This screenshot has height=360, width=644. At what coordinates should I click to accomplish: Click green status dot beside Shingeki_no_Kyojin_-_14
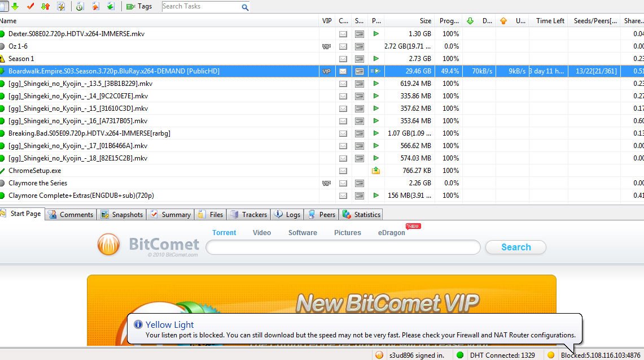click(x=2, y=96)
